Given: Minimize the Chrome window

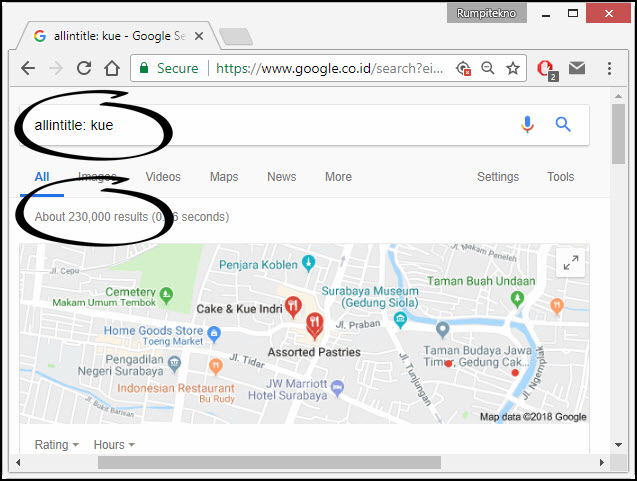Looking at the screenshot, I should [x=546, y=14].
